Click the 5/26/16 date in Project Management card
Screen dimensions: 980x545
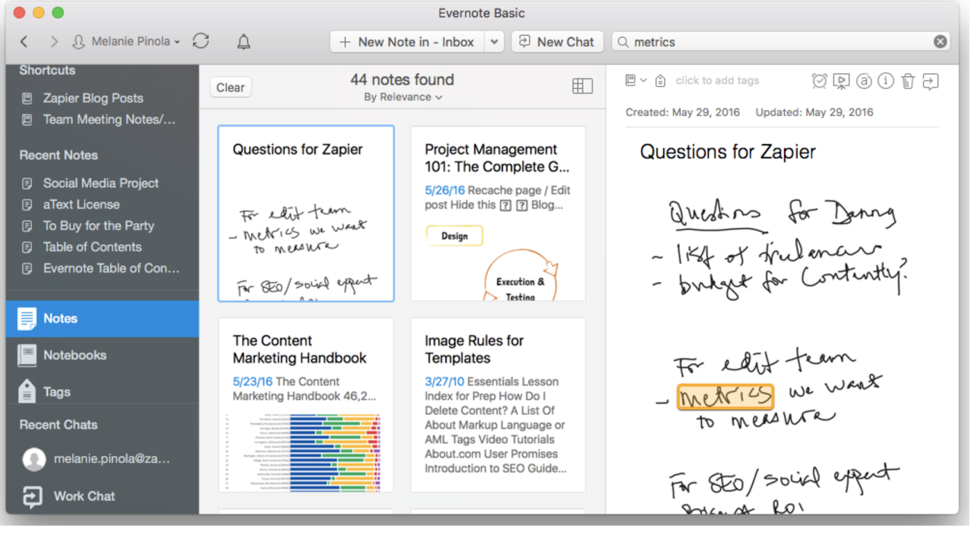click(x=445, y=191)
